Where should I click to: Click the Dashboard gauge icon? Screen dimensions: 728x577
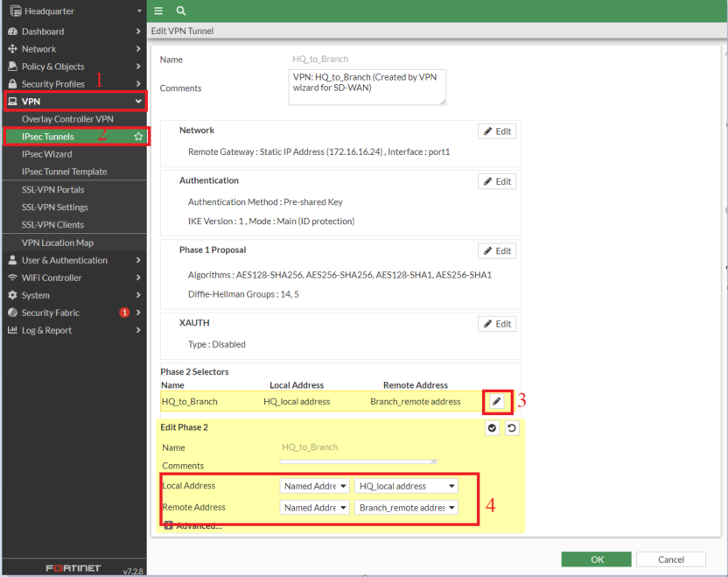[12, 32]
